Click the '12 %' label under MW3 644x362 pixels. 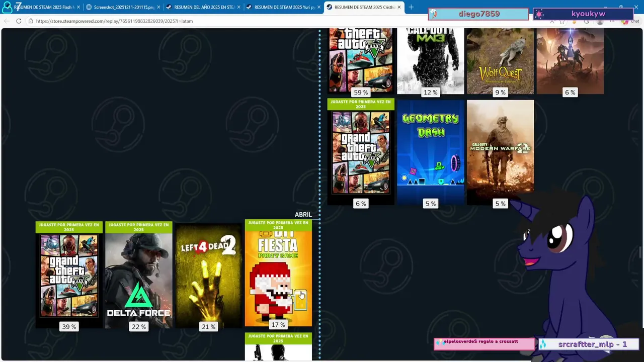click(x=431, y=93)
